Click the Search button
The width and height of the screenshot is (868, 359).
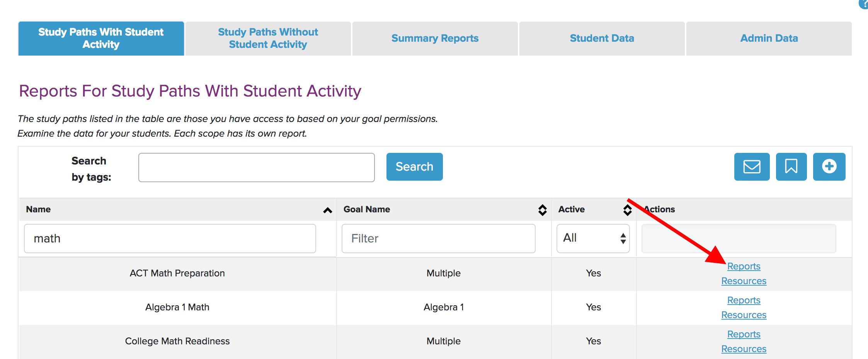pyautogui.click(x=414, y=167)
